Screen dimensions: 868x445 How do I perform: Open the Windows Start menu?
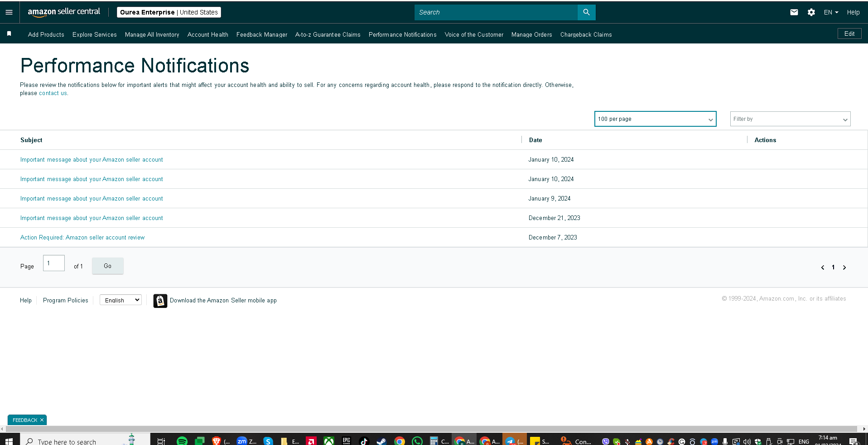9,441
